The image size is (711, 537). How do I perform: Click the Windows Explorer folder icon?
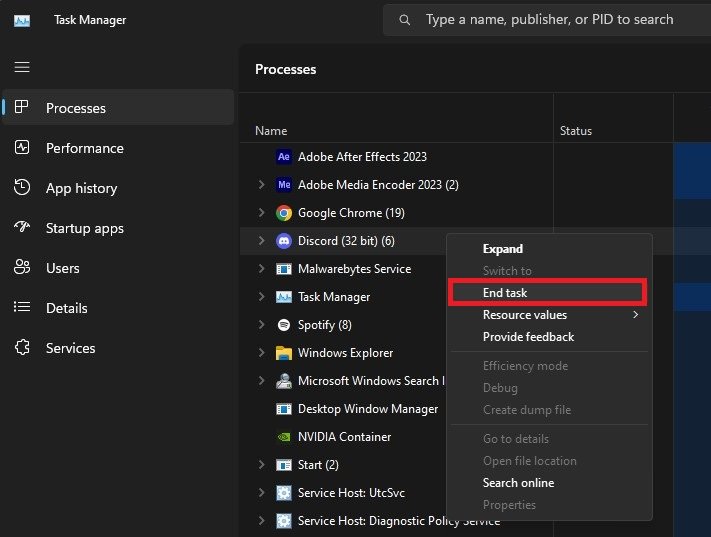[x=284, y=353]
